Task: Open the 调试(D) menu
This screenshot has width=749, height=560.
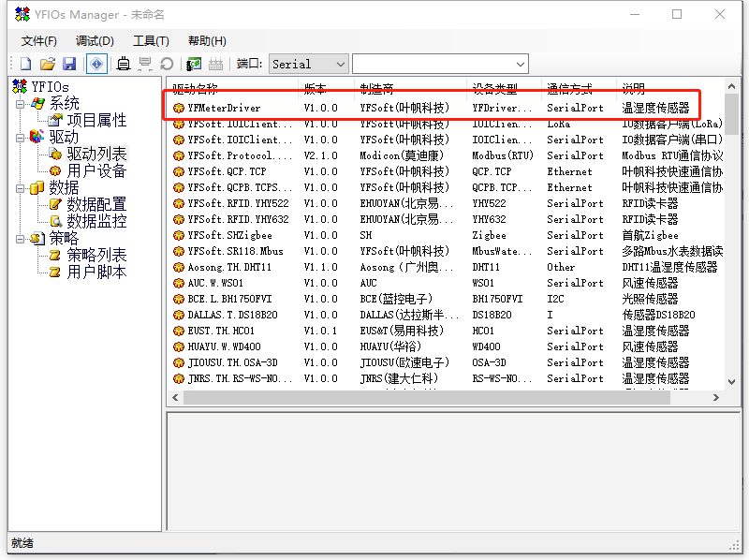Action: click(x=95, y=41)
